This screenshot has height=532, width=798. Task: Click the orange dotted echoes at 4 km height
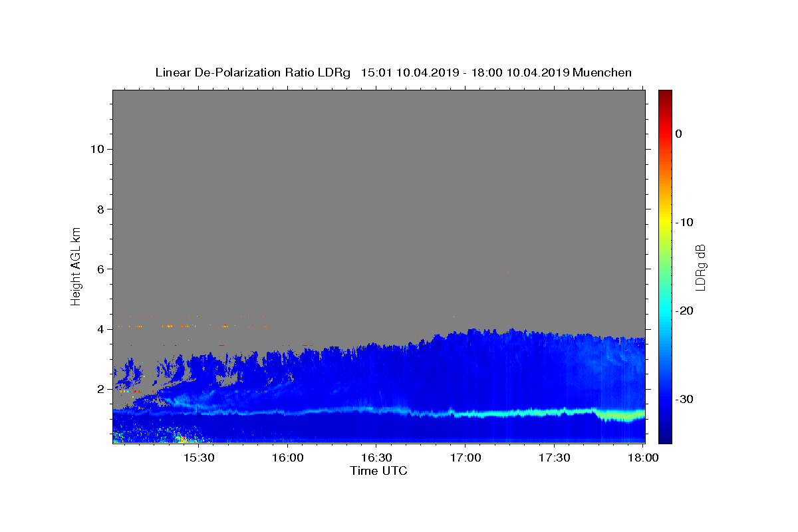[193, 326]
